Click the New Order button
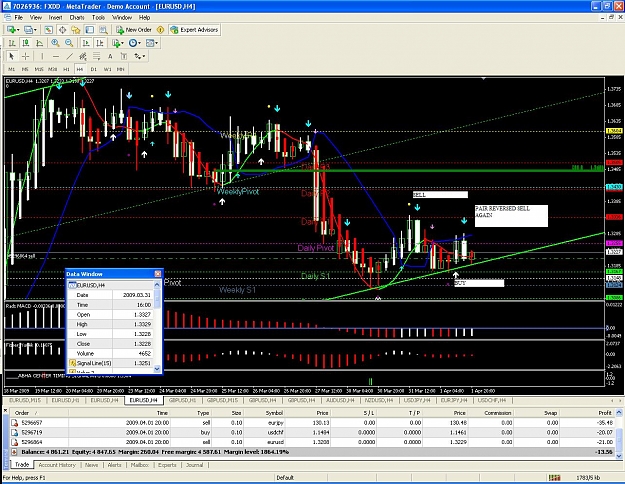The width and height of the screenshot is (625, 484). pos(134,30)
